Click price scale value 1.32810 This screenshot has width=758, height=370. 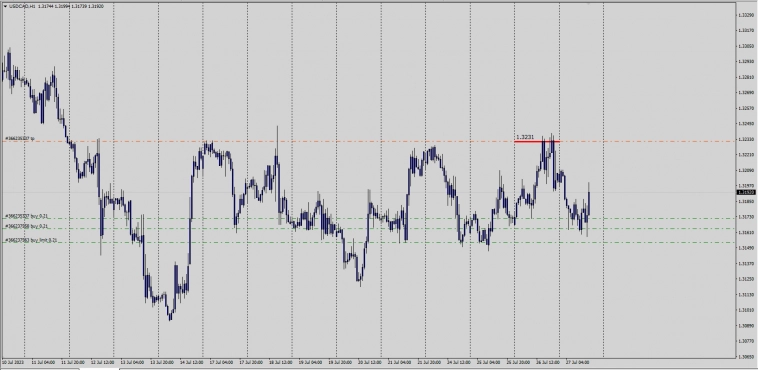click(x=746, y=77)
